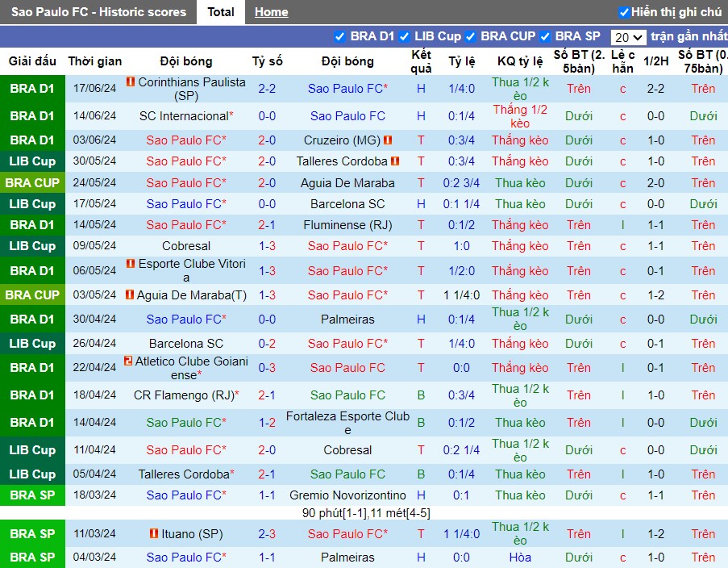Open Cobresal home team link on 09/05/24
The height and width of the screenshot is (568, 728).
tap(186, 246)
